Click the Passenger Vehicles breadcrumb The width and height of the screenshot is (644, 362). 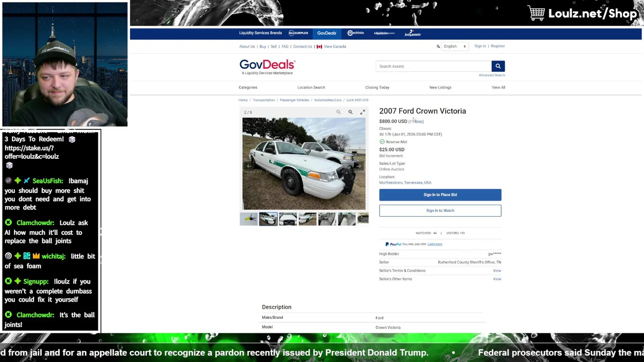(294, 100)
